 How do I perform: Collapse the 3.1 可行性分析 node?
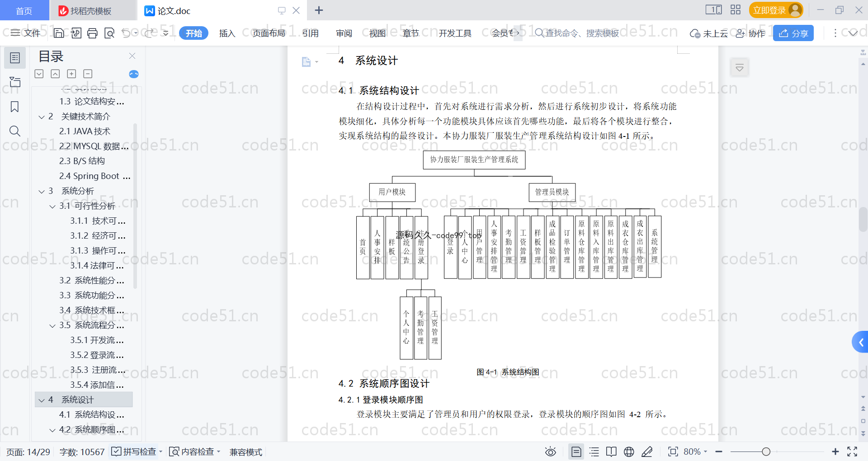[x=52, y=207]
